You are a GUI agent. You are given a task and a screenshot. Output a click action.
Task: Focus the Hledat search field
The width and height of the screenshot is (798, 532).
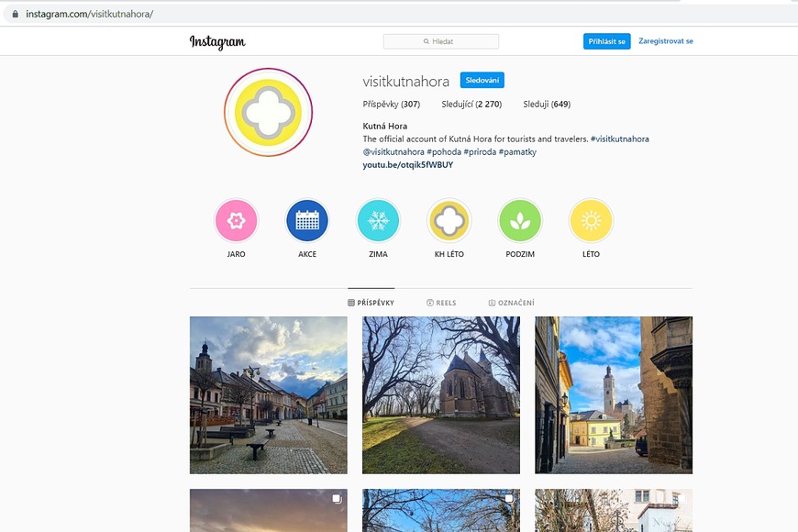(441, 41)
